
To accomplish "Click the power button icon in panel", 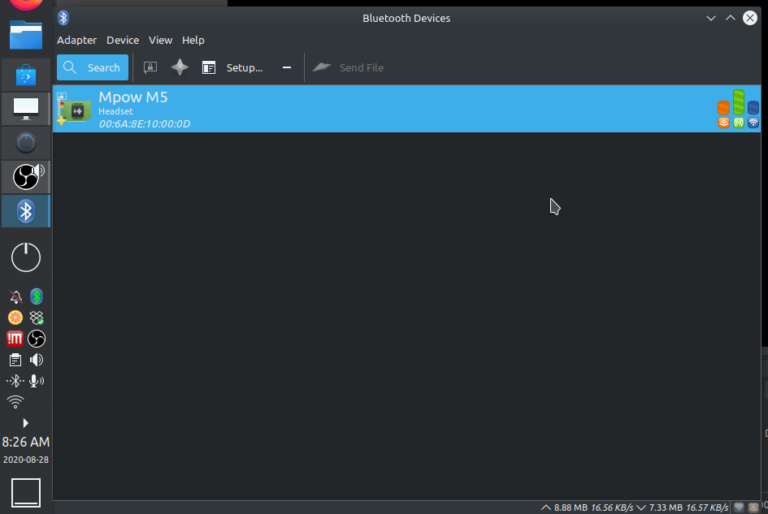I will (26, 257).
